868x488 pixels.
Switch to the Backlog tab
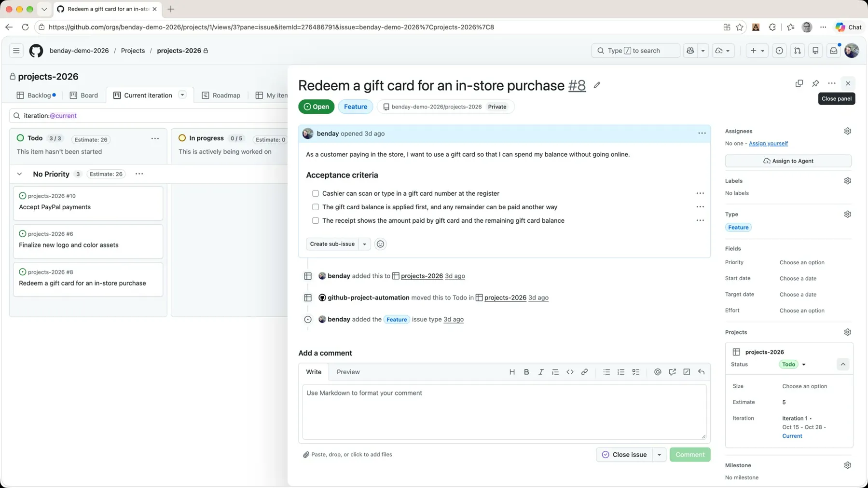(x=36, y=95)
